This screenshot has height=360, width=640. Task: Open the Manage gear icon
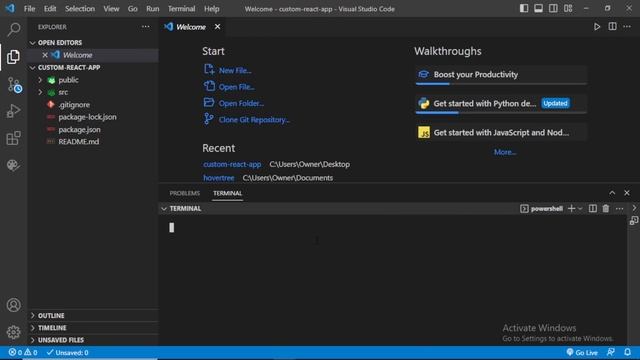(13, 332)
